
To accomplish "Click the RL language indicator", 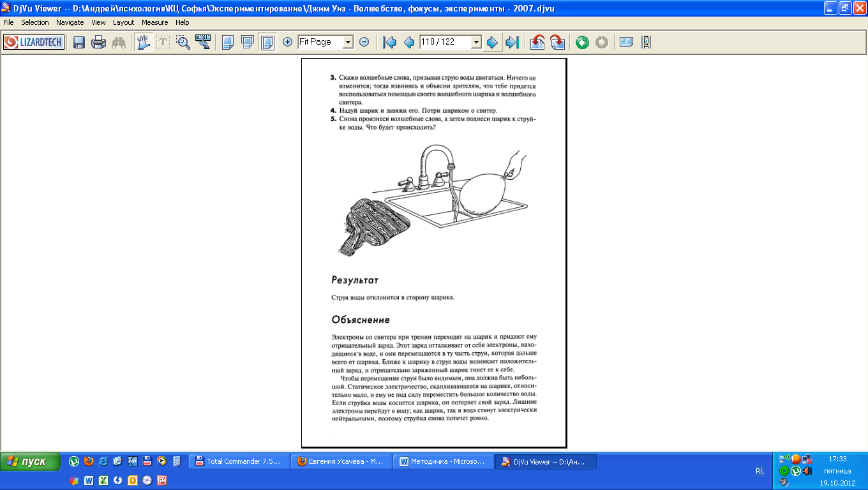I will [759, 471].
